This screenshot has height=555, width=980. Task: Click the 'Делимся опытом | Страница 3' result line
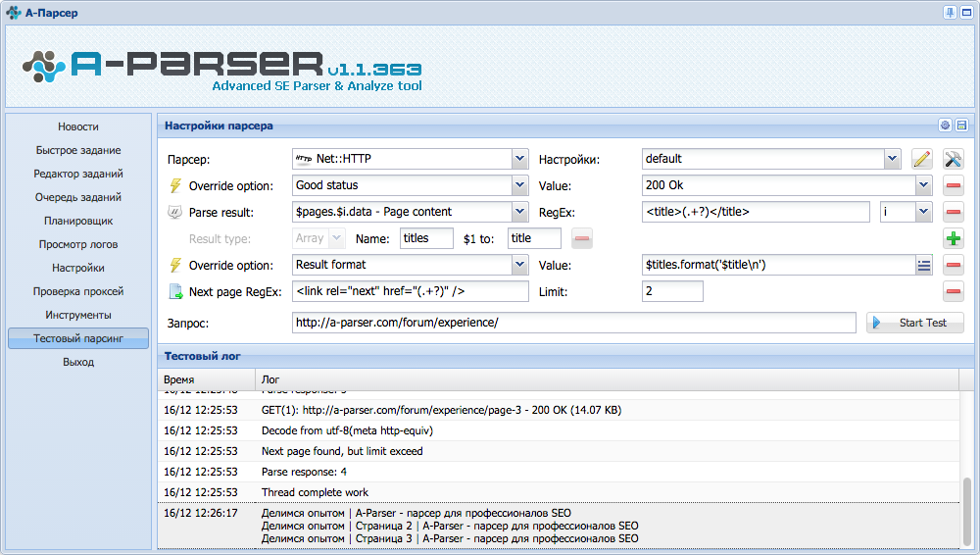click(x=450, y=538)
